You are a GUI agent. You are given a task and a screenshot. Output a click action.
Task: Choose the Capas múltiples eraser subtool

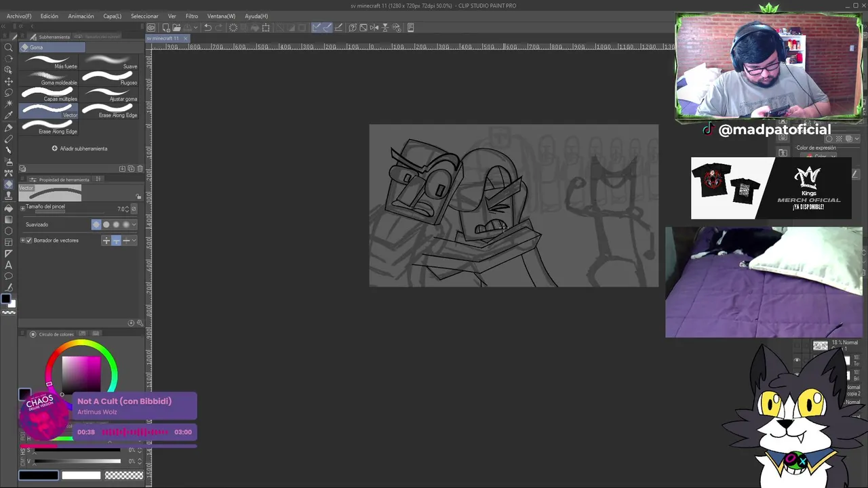[x=50, y=95]
